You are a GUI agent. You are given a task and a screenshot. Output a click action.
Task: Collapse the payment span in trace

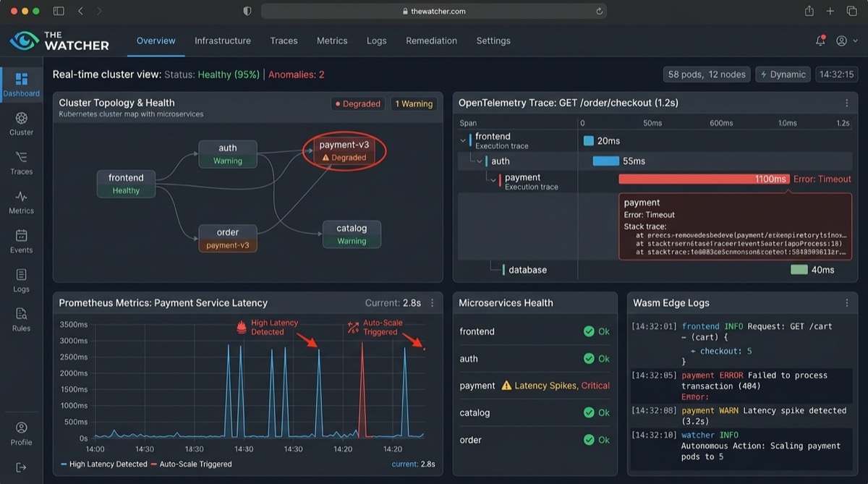(493, 180)
